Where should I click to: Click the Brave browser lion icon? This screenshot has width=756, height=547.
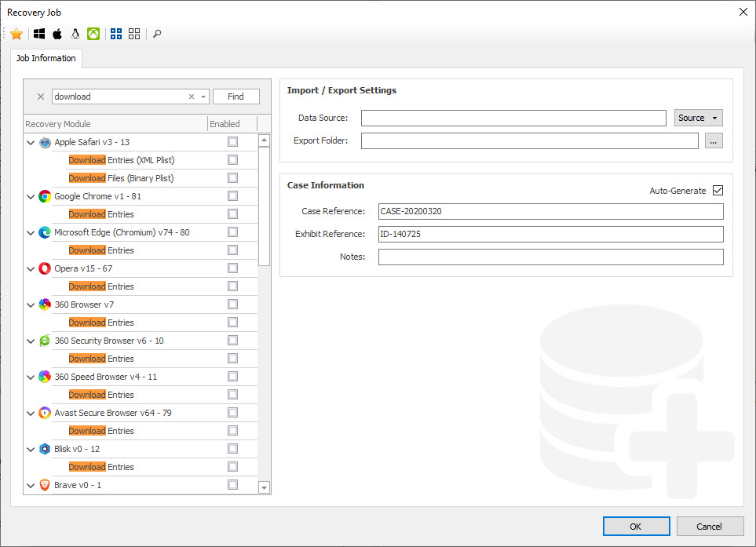(45, 485)
